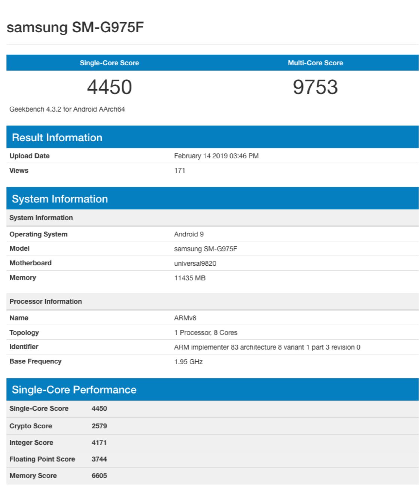Image resolution: width=420 pixels, height=504 pixels.
Task: Click the single-core score value 4450
Action: coord(109,87)
